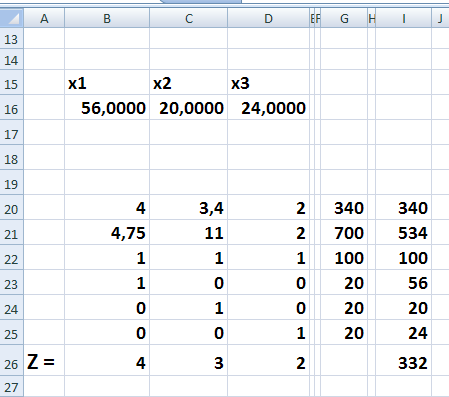Select value 2 in column D row 21

point(268,233)
